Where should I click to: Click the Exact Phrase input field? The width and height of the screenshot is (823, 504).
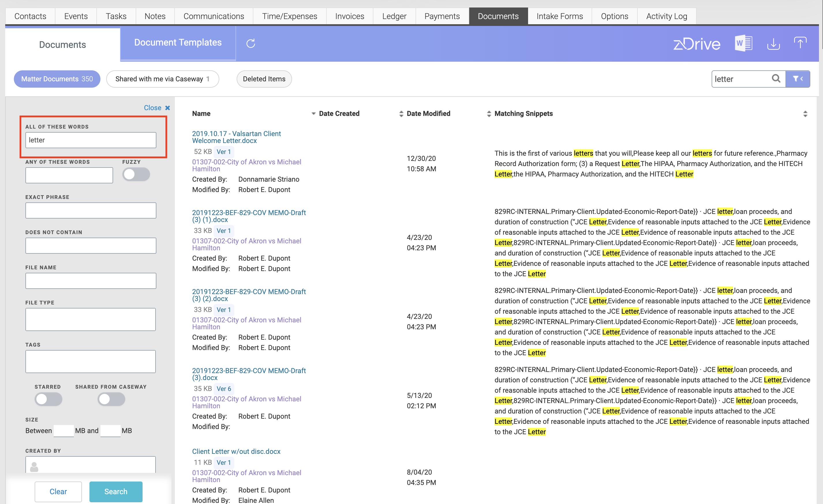click(91, 210)
